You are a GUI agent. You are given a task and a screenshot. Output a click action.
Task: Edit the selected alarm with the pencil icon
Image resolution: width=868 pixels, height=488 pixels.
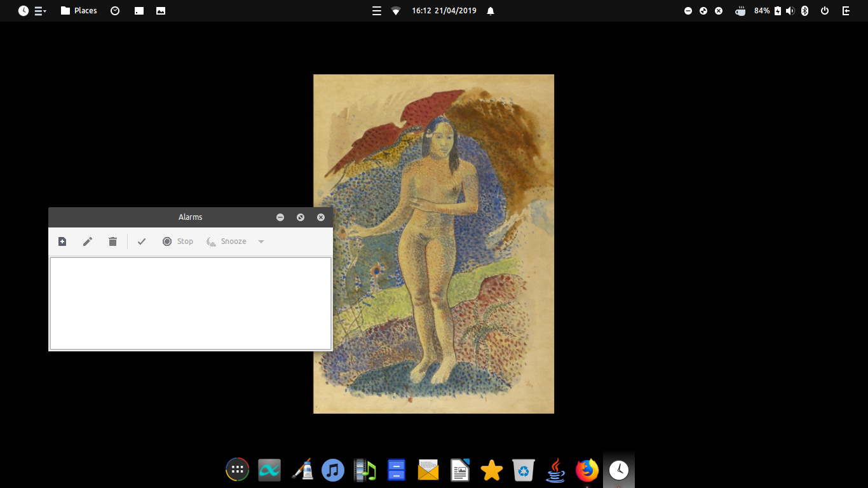click(87, 241)
